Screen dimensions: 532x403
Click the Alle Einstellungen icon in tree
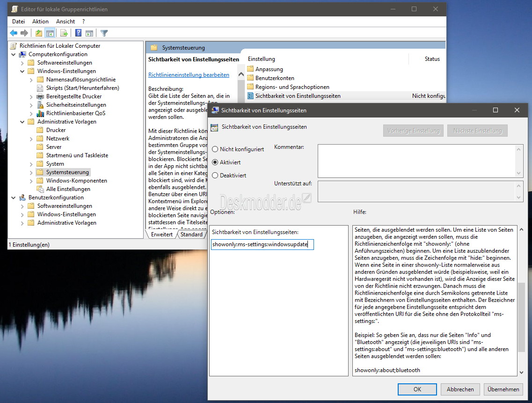click(40, 189)
